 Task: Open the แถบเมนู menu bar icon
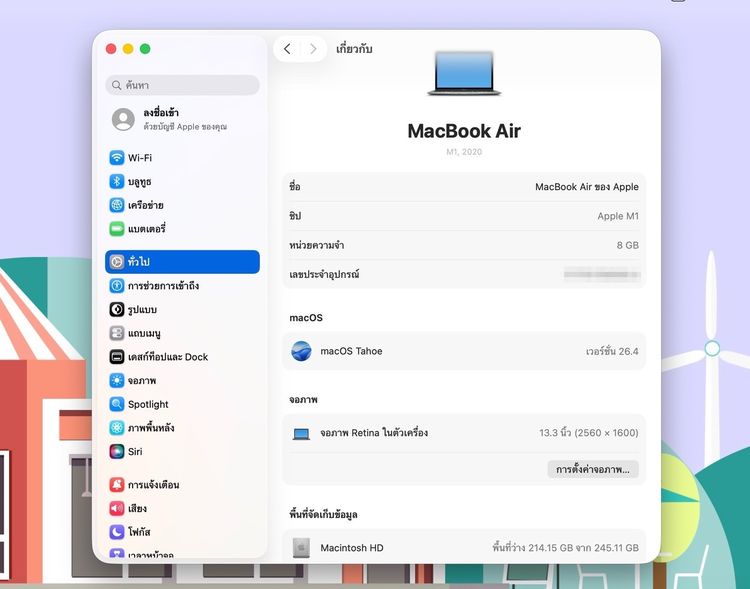click(x=117, y=333)
